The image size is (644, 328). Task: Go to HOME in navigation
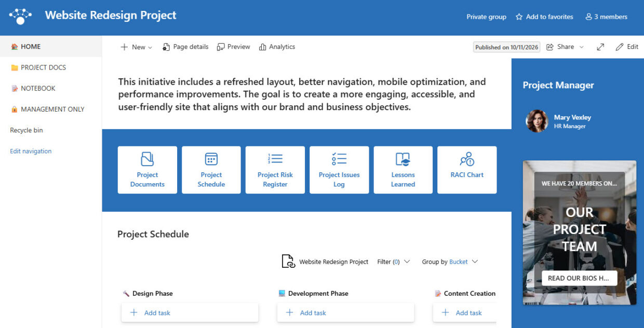coord(51,47)
